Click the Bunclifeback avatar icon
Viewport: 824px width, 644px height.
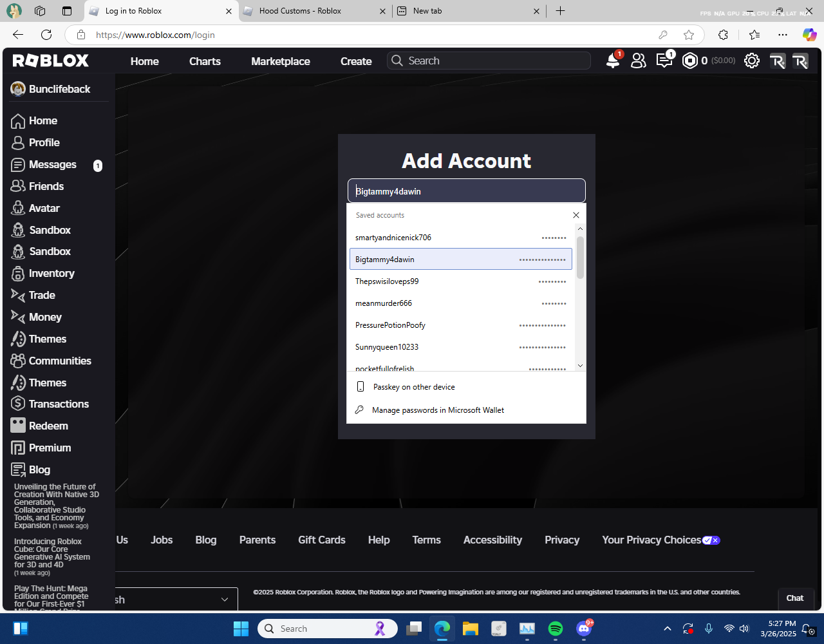tap(18, 89)
